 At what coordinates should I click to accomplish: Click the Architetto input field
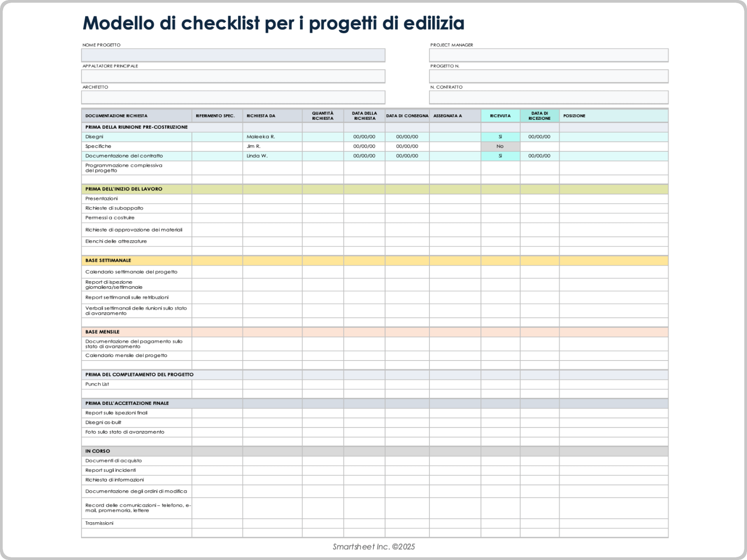pos(233,97)
